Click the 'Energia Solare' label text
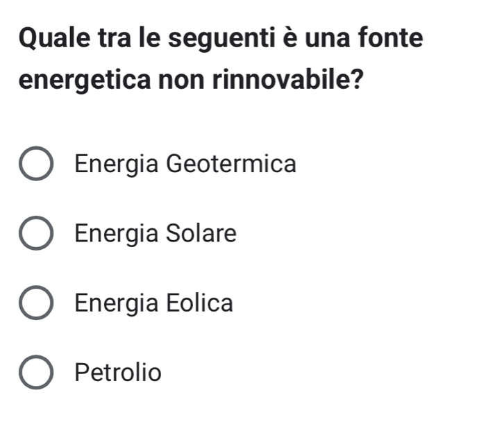This screenshot has width=504, height=422. (x=156, y=234)
